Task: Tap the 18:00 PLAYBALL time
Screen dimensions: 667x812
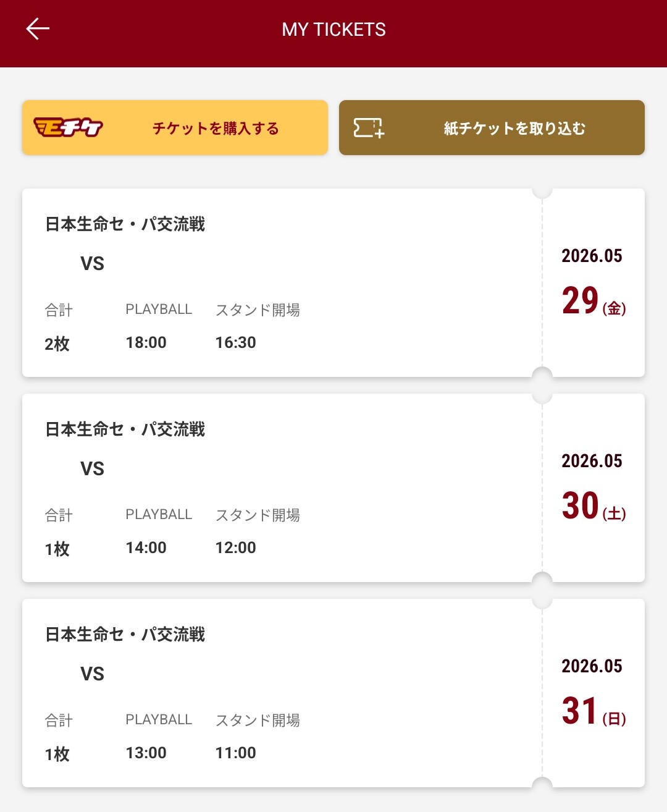Action: [146, 342]
